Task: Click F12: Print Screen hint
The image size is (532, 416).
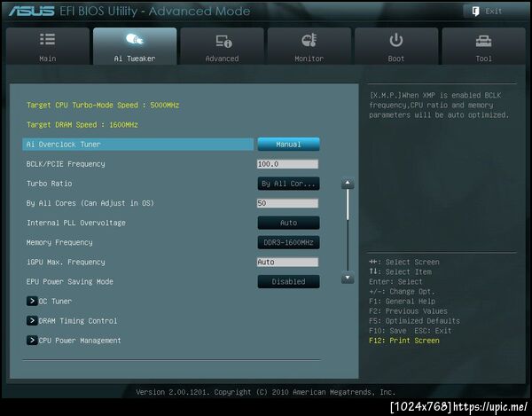Action: [x=404, y=341]
